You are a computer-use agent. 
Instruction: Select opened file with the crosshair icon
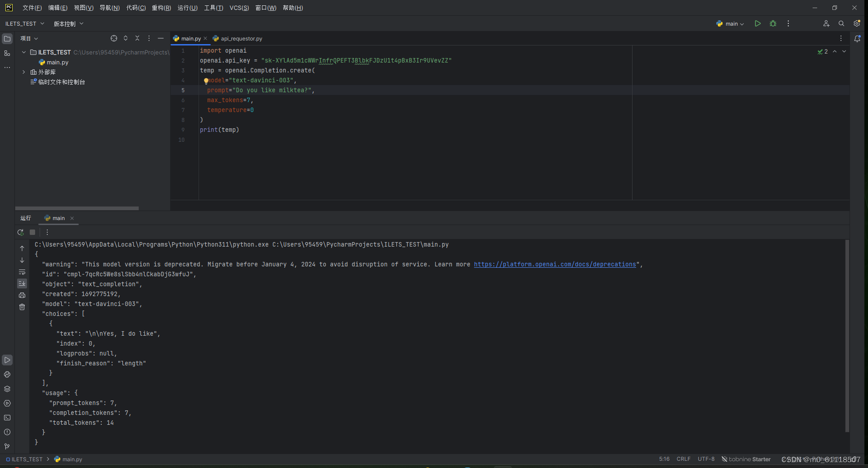114,38
